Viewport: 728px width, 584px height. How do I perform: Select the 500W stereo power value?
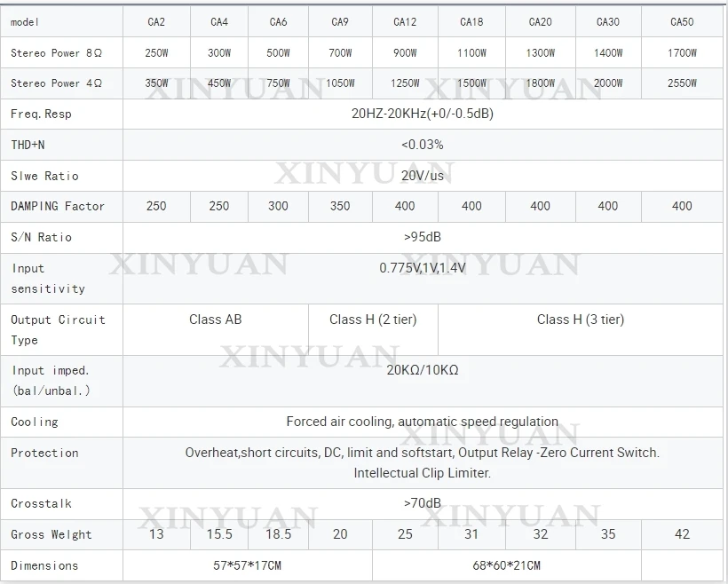[x=278, y=53]
